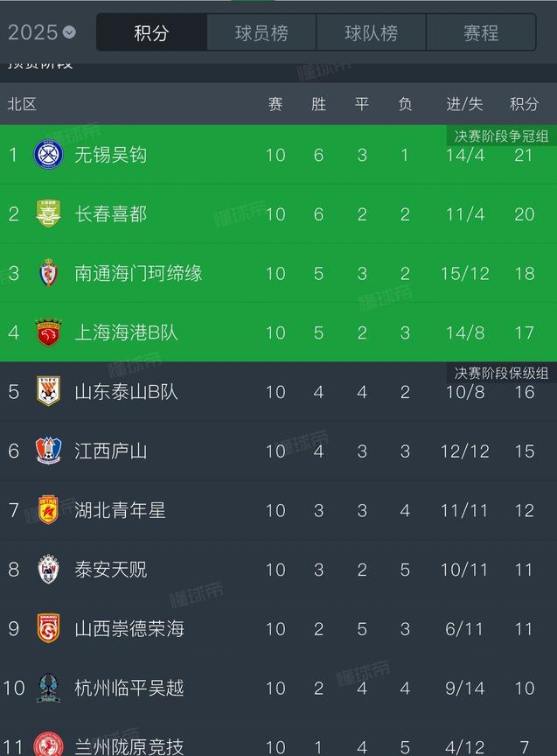
Task: Click the 积分 column header
Action: tap(525, 103)
